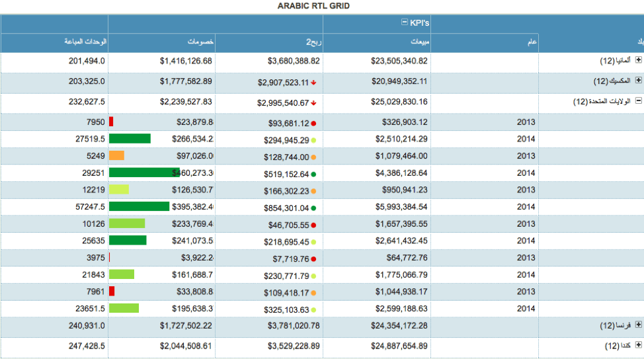Click red dot indicator beside $7,719.76
The height and width of the screenshot is (359, 644).
click(x=313, y=259)
